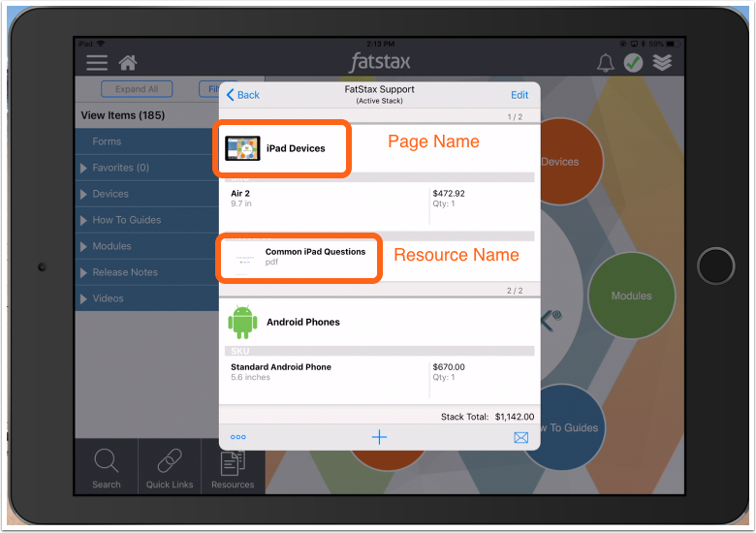Tap the fatstax logo in header
Viewport: 756px width, 533px height.
pyautogui.click(x=379, y=62)
